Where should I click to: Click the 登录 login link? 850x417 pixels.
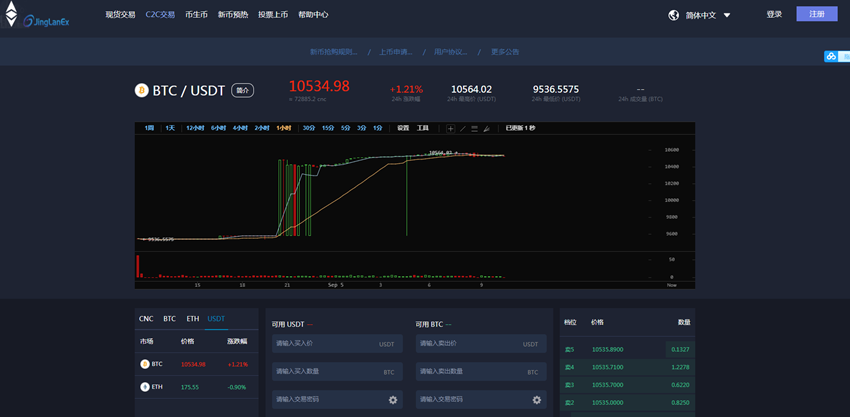[x=774, y=14]
